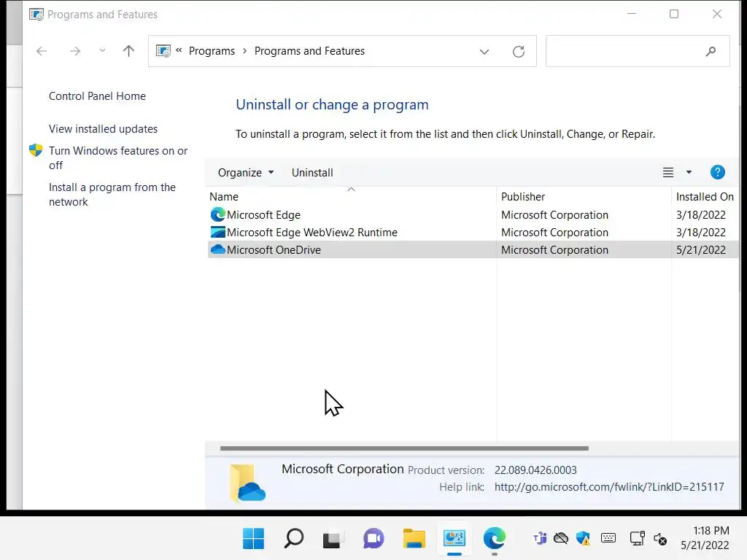Click the touch keyboard tray icon
This screenshot has height=560, width=747.
coord(608,538)
